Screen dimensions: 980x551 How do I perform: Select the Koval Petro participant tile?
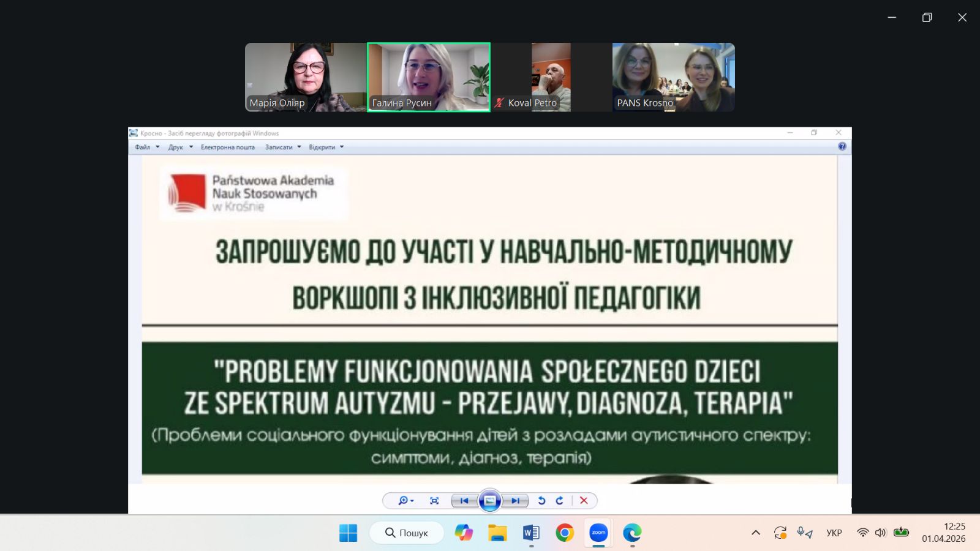(x=551, y=77)
